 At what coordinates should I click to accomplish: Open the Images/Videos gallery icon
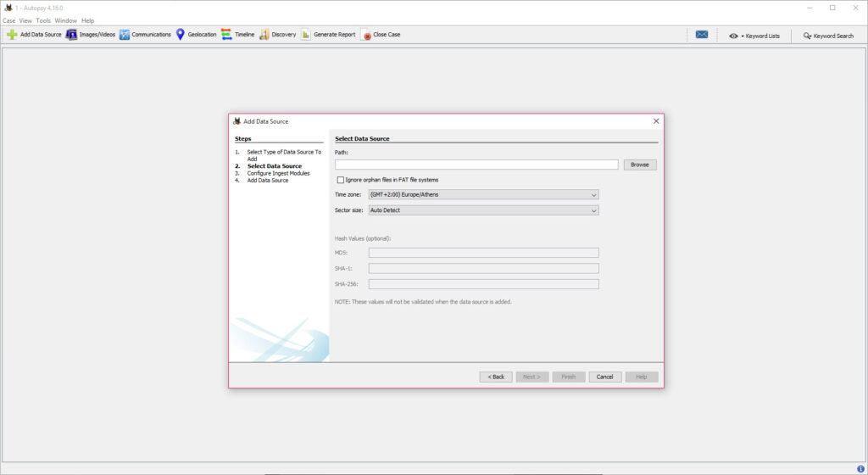[x=71, y=34]
